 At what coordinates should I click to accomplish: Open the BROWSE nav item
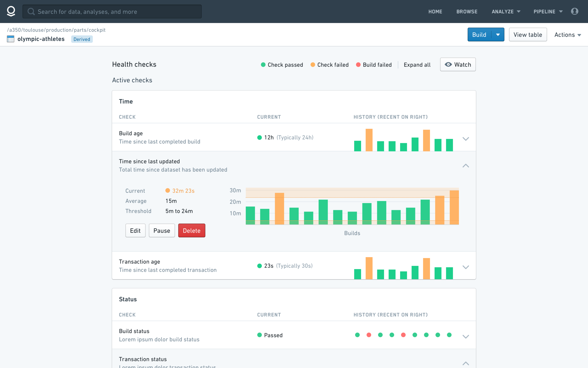pos(467,12)
